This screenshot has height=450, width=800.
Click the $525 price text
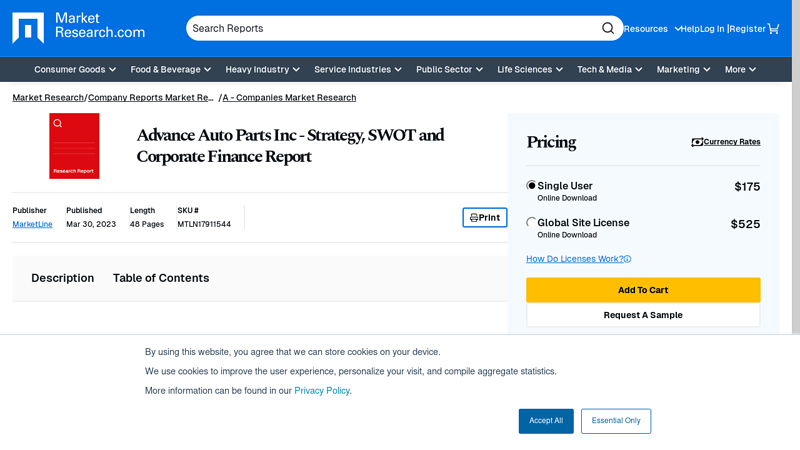(745, 224)
